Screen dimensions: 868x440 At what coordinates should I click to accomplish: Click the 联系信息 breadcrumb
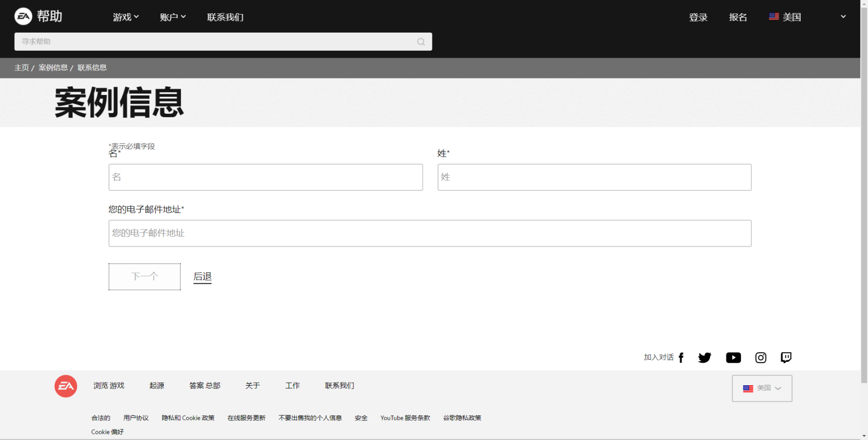[92, 68]
